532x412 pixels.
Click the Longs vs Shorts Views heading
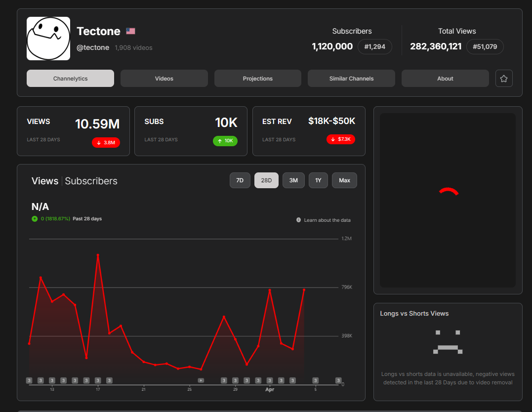pyautogui.click(x=414, y=314)
